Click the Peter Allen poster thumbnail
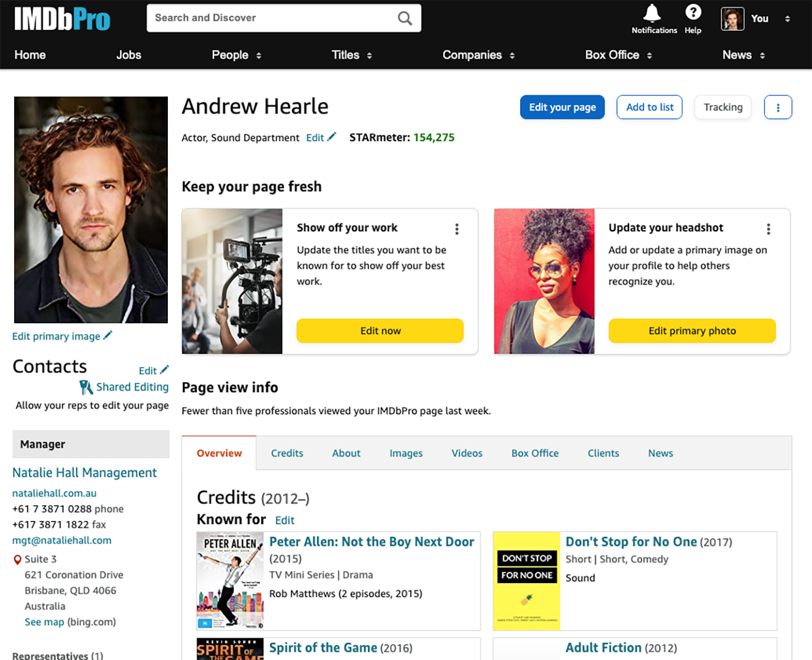 pyautogui.click(x=230, y=580)
